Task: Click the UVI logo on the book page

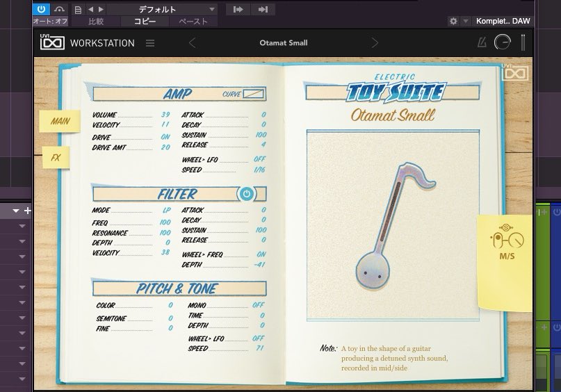Action: (514, 72)
